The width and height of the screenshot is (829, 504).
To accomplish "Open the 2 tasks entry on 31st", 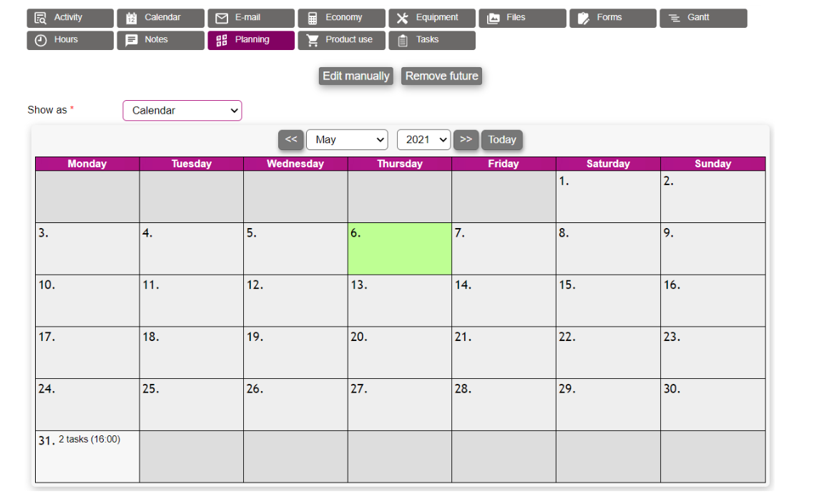I will click(89, 440).
